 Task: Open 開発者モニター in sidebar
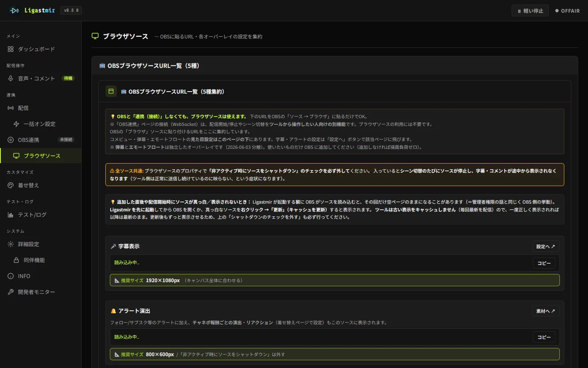click(41, 292)
